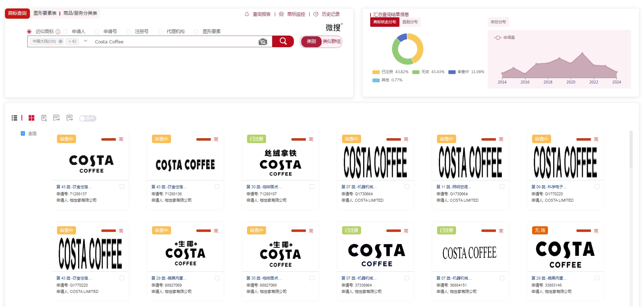Toggle the 选中 switch

[x=88, y=118]
